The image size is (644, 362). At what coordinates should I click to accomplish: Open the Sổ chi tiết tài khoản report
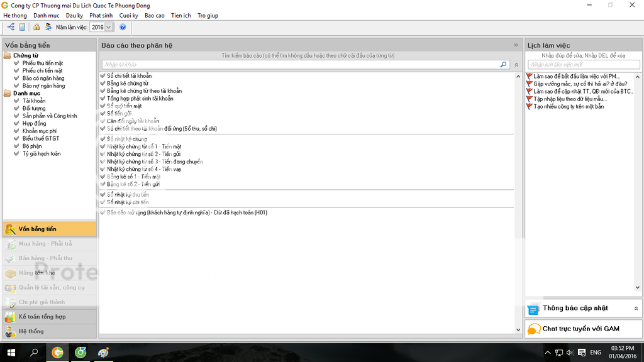[129, 76]
